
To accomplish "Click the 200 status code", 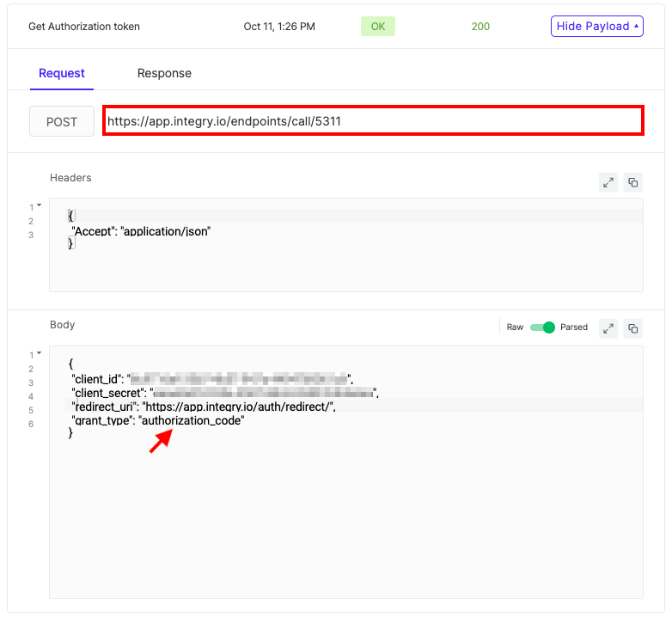I will point(480,27).
